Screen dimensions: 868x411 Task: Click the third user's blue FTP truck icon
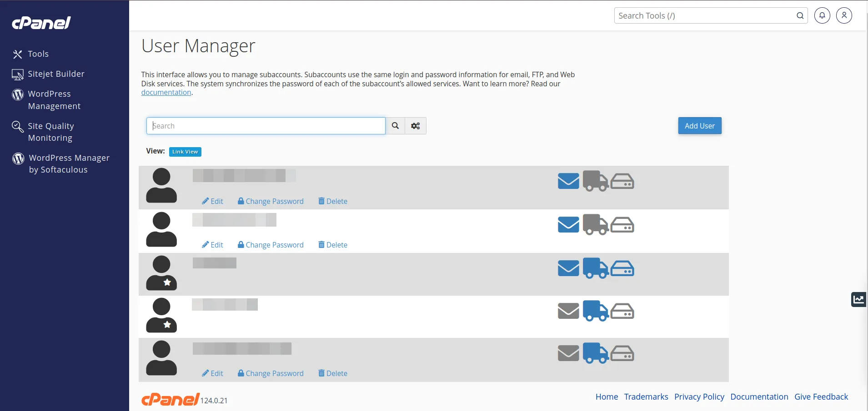(x=596, y=268)
